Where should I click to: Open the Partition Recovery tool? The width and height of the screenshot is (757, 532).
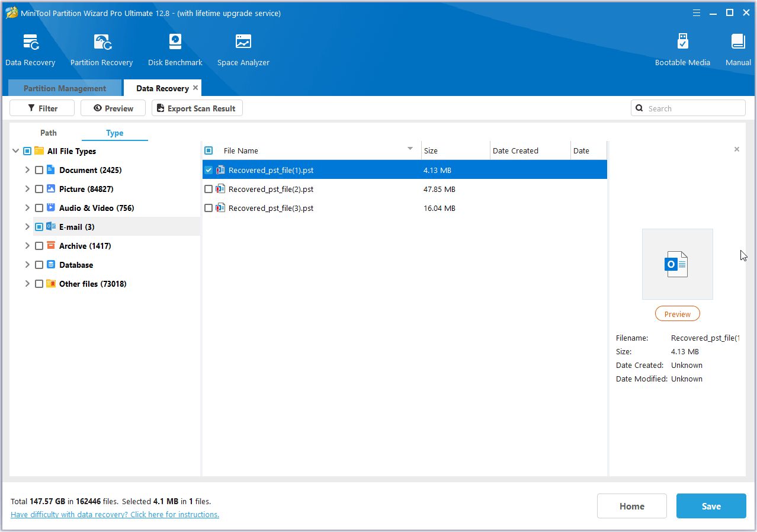tap(101, 49)
